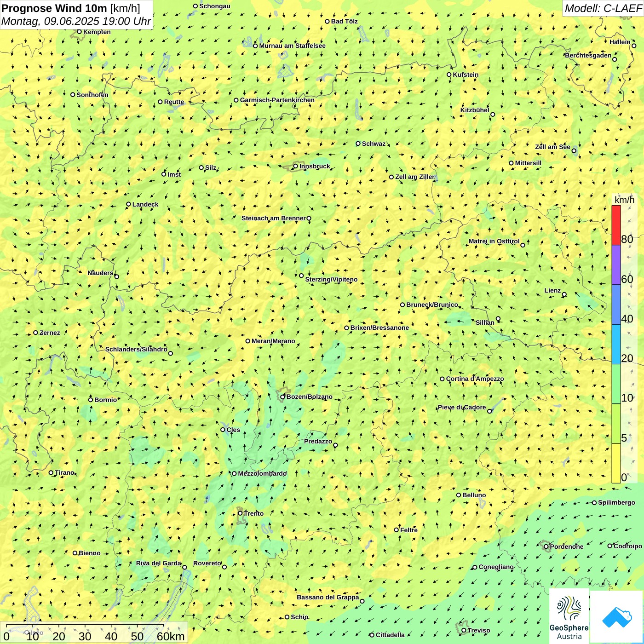Click the 'Cortina d'Ampezzo' label
Image resolution: width=644 pixels, height=644 pixels.
click(x=475, y=379)
